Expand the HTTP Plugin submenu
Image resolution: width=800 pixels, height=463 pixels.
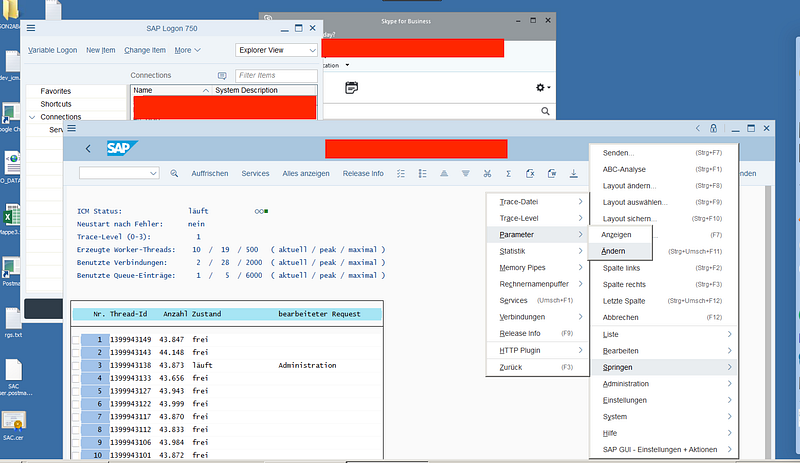[537, 350]
